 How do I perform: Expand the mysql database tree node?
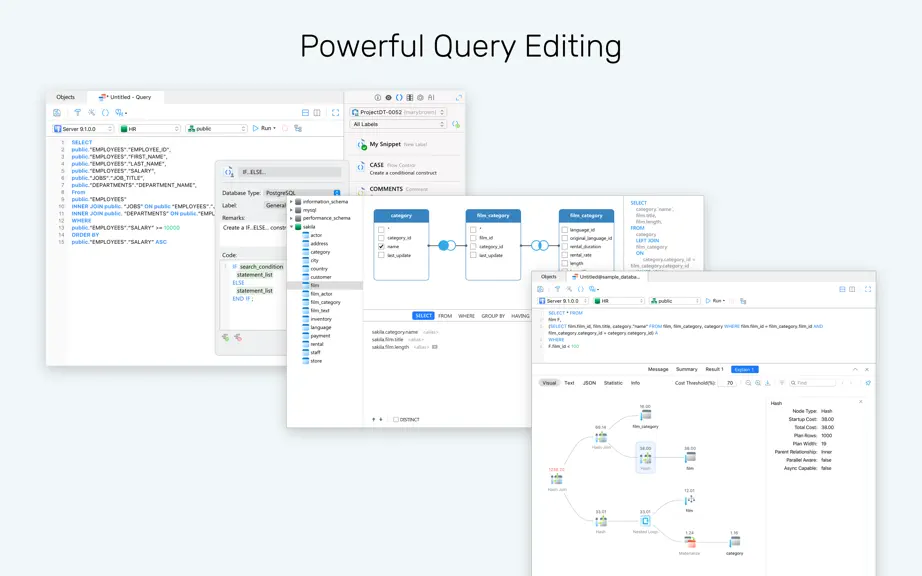click(x=291, y=210)
